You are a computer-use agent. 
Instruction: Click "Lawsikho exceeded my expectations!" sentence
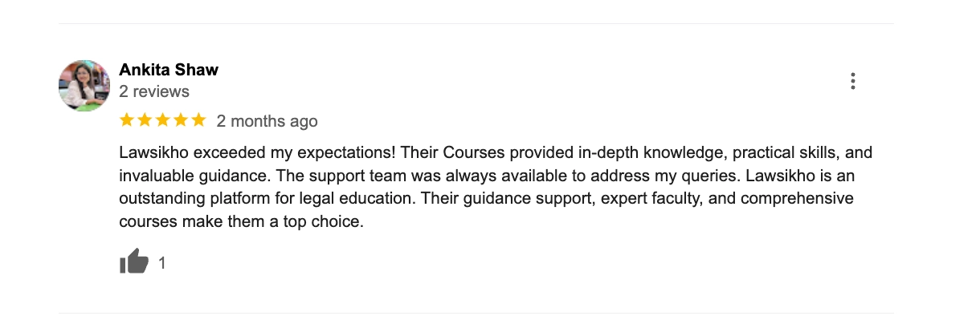tap(257, 152)
